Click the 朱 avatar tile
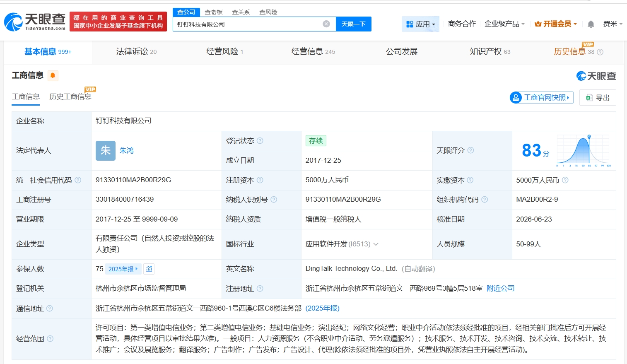627x364 pixels. (x=106, y=150)
